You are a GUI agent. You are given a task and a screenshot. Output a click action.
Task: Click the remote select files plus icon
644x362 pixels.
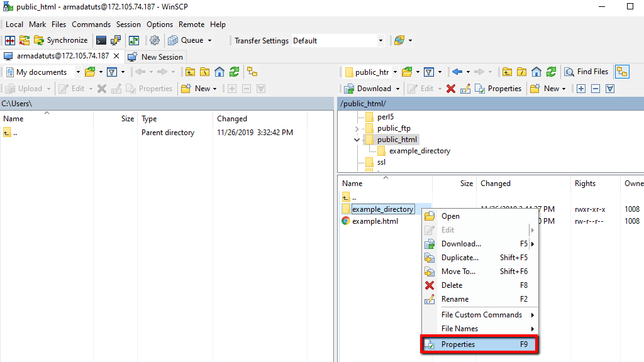coord(581,89)
